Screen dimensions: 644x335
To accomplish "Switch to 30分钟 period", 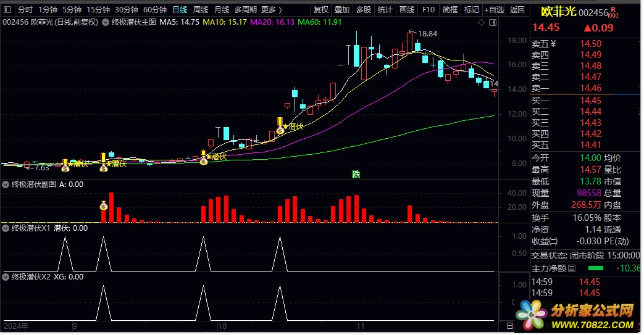I will pos(127,9).
